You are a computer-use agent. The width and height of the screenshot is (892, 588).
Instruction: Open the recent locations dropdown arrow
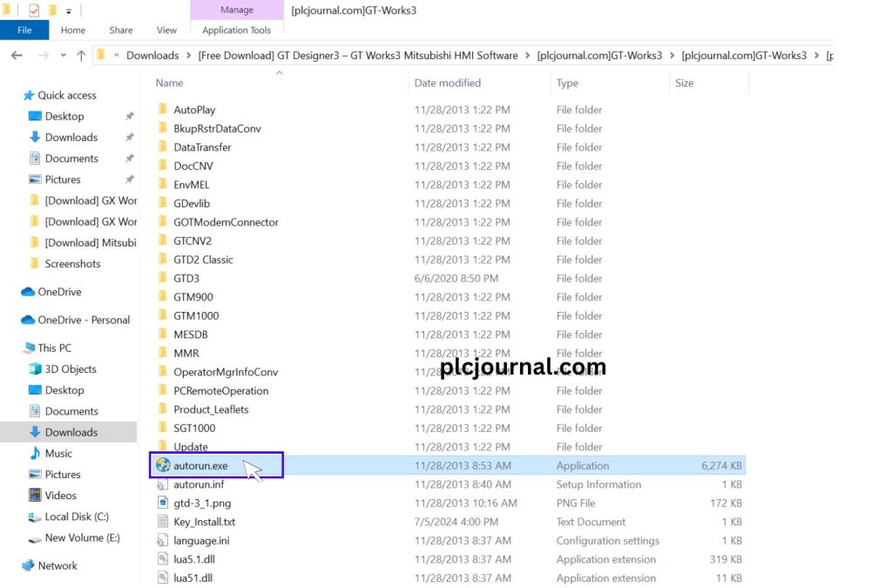pyautogui.click(x=63, y=55)
